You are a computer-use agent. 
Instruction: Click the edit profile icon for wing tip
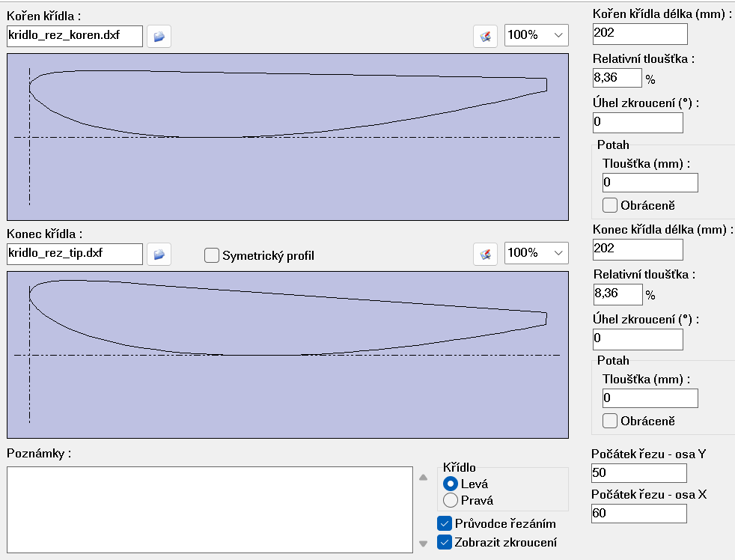485,254
